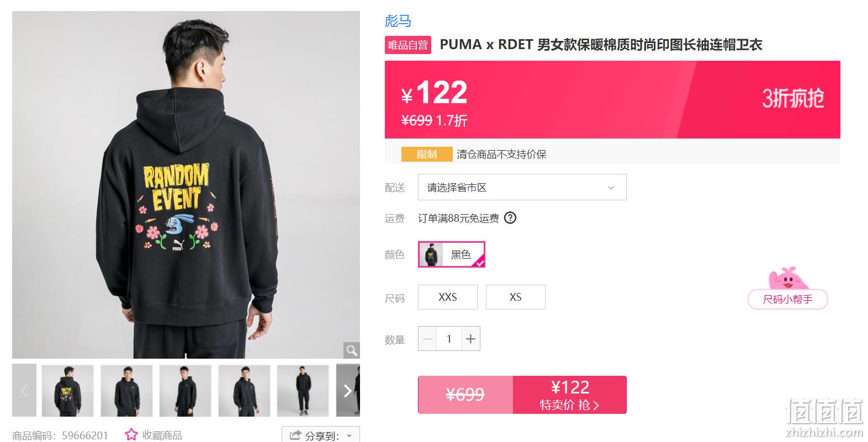This screenshot has width=868, height=442.
Task: Open the 彪马 brand link
Action: pos(398,21)
